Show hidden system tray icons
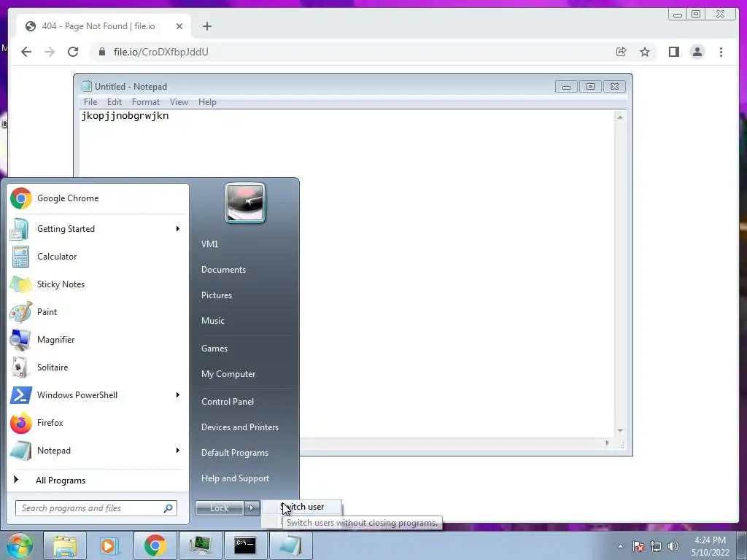Screen dimensions: 747x560 (620, 546)
